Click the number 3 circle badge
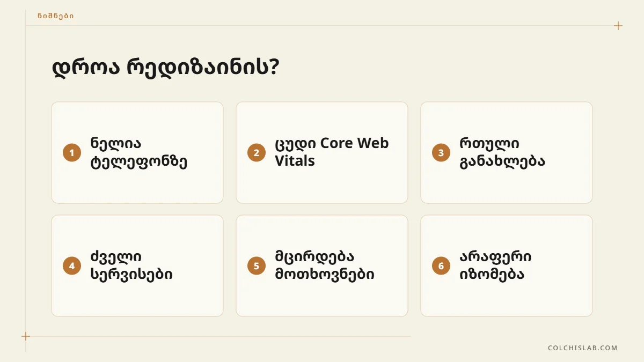Screen dimensions: 644x362 coord(441,153)
